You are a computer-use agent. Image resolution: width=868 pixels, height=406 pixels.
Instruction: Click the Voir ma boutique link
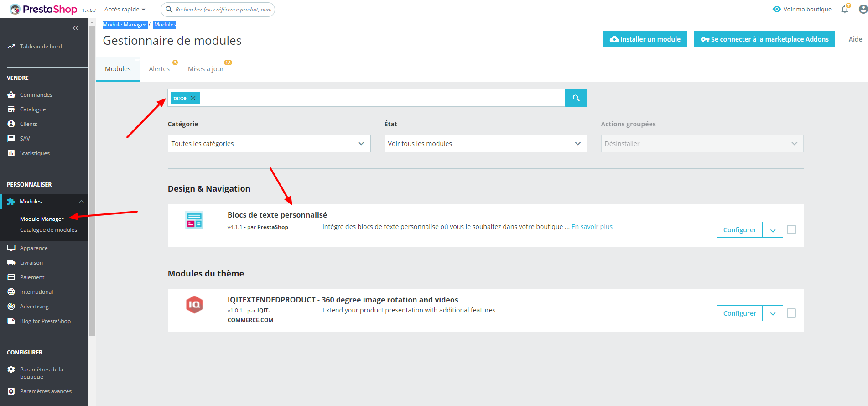pos(807,9)
